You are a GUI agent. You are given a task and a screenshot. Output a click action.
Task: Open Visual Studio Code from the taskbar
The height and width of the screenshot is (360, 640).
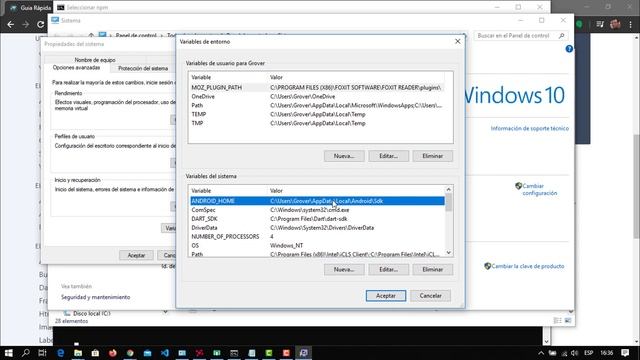pyautogui.click(x=165, y=353)
